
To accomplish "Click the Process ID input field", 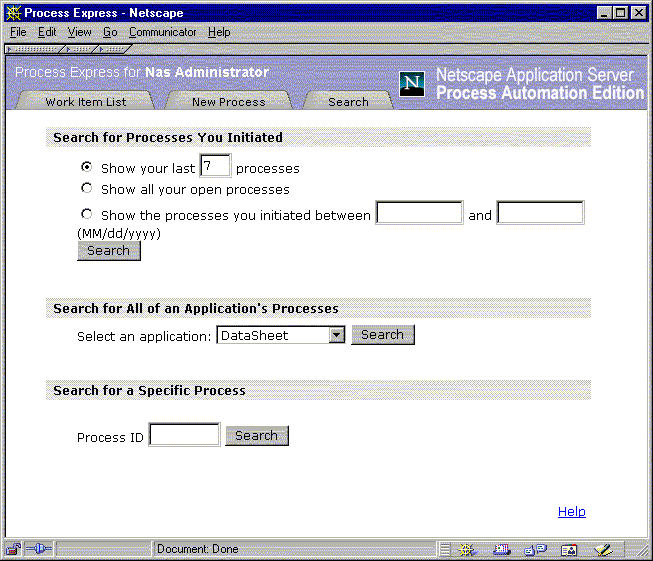I will click(x=184, y=435).
